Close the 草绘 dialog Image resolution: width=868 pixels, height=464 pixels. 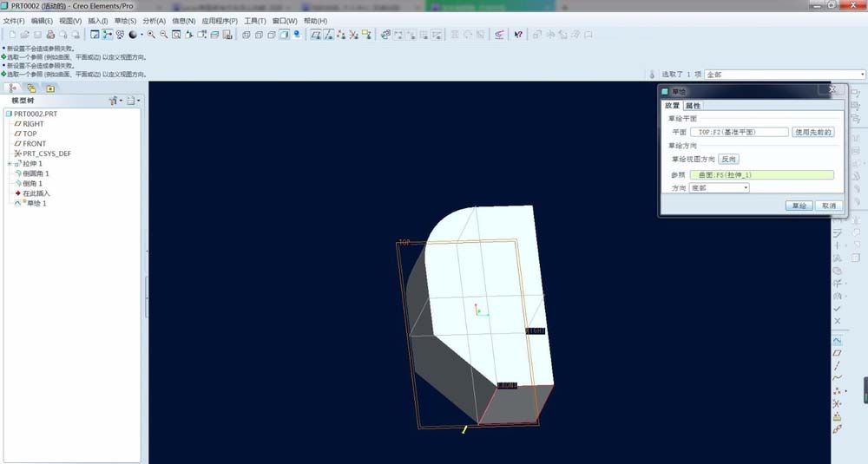pyautogui.click(x=832, y=89)
